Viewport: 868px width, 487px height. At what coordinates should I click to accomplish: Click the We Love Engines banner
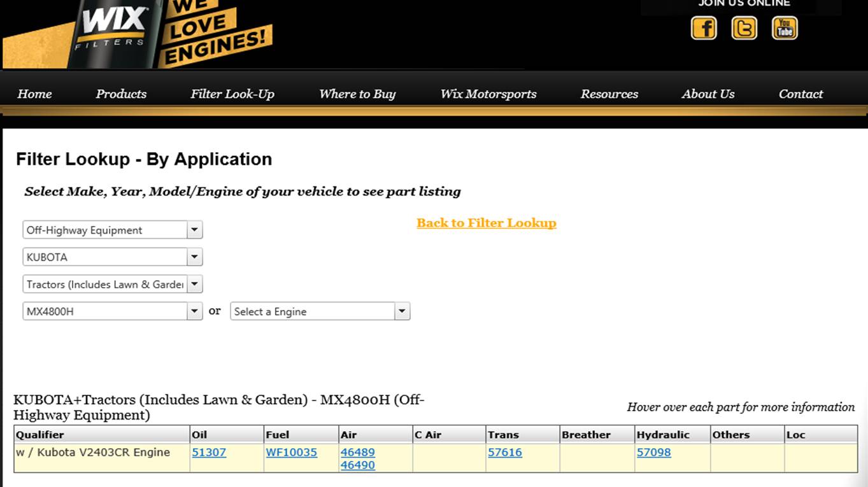tap(215, 32)
